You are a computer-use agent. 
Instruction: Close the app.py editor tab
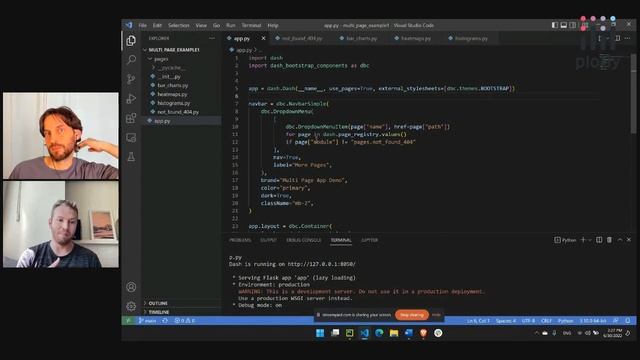(263, 38)
